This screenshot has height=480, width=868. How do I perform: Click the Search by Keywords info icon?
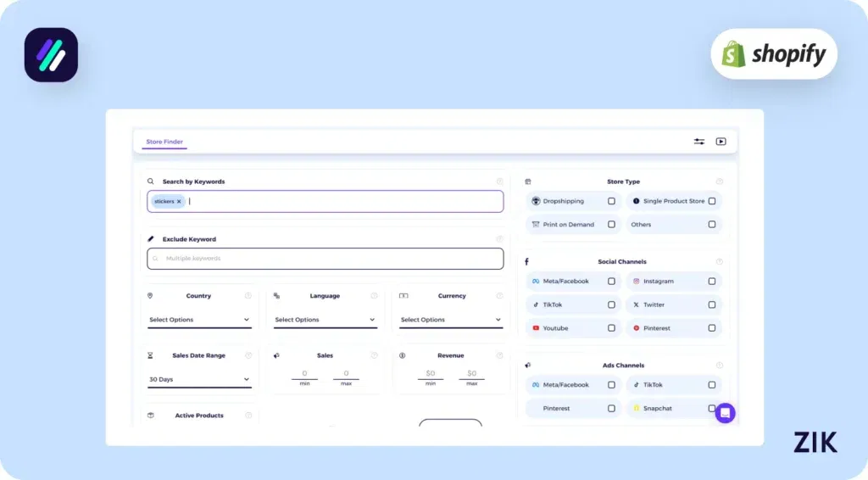499,181
